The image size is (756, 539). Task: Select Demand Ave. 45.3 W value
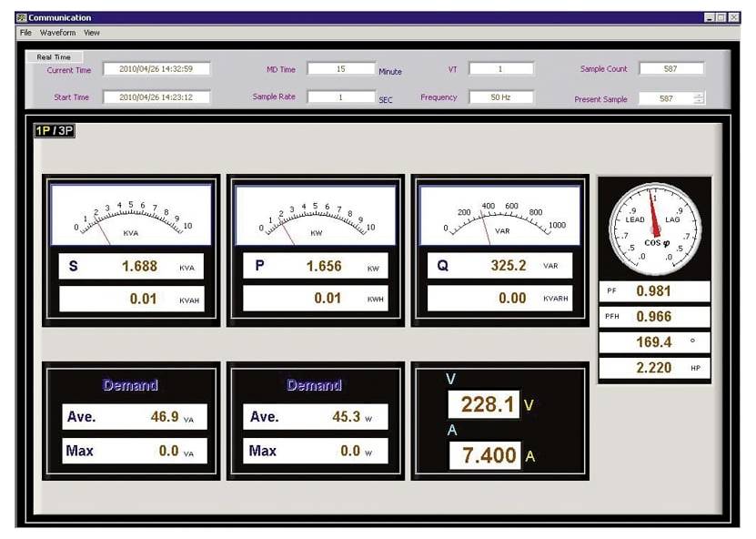pos(316,417)
